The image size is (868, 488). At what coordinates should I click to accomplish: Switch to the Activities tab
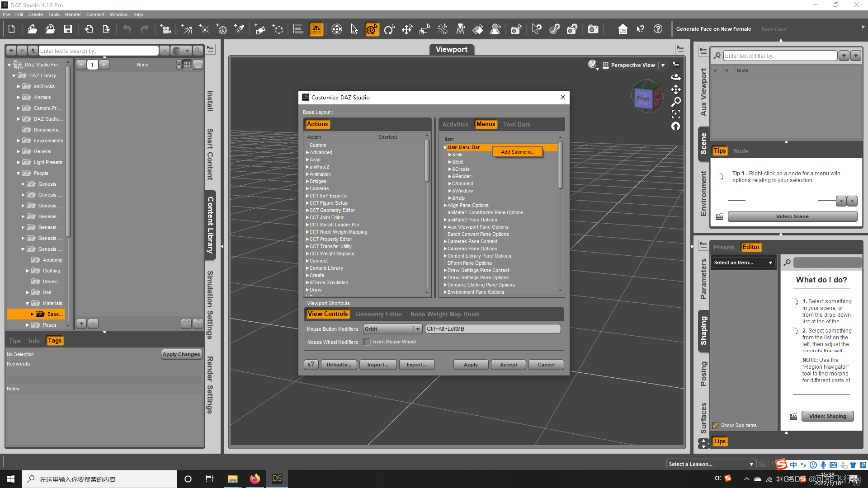(x=455, y=124)
